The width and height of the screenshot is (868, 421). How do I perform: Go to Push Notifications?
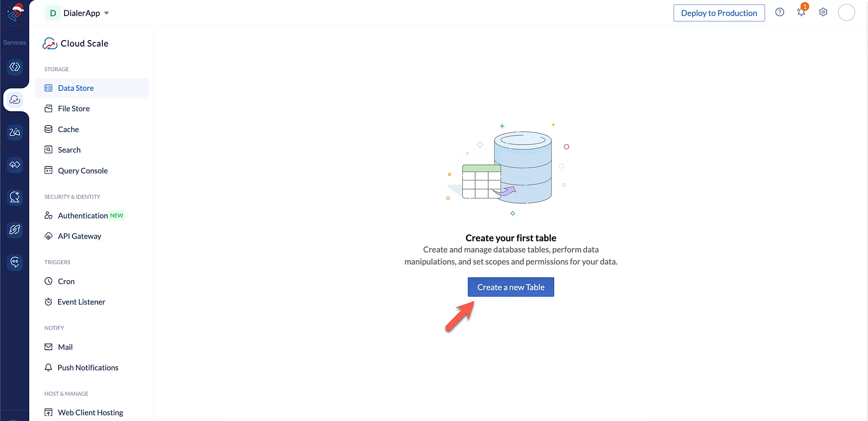pos(88,368)
